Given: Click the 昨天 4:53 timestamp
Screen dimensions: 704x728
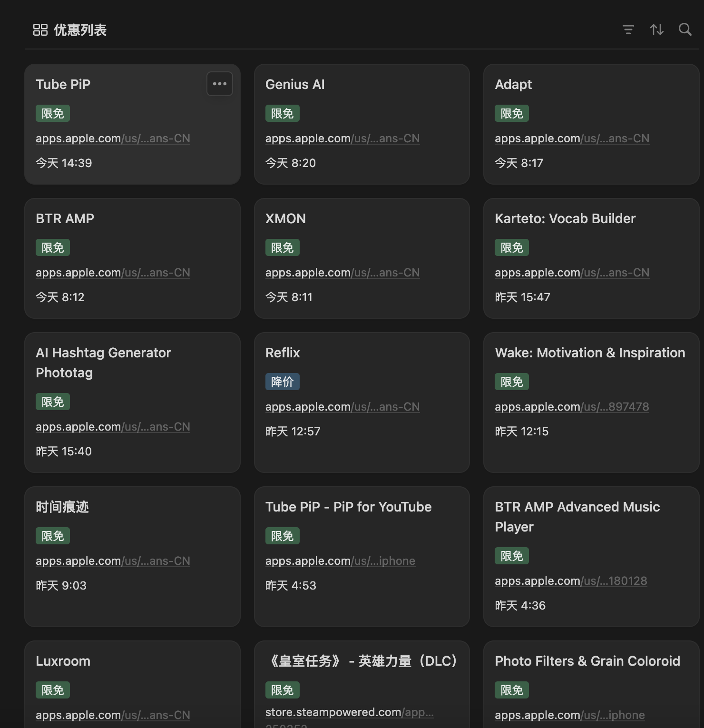Looking at the screenshot, I should pos(291,586).
